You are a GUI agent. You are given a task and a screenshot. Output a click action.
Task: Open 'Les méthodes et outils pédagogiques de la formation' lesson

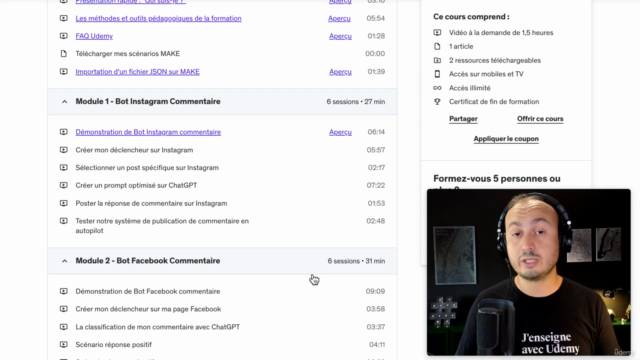tap(158, 18)
